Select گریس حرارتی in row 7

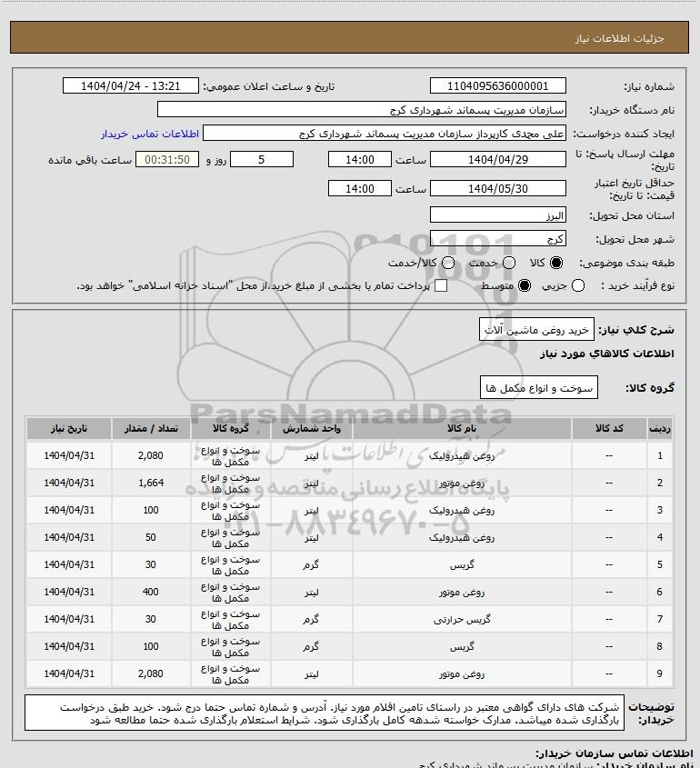click(462, 620)
